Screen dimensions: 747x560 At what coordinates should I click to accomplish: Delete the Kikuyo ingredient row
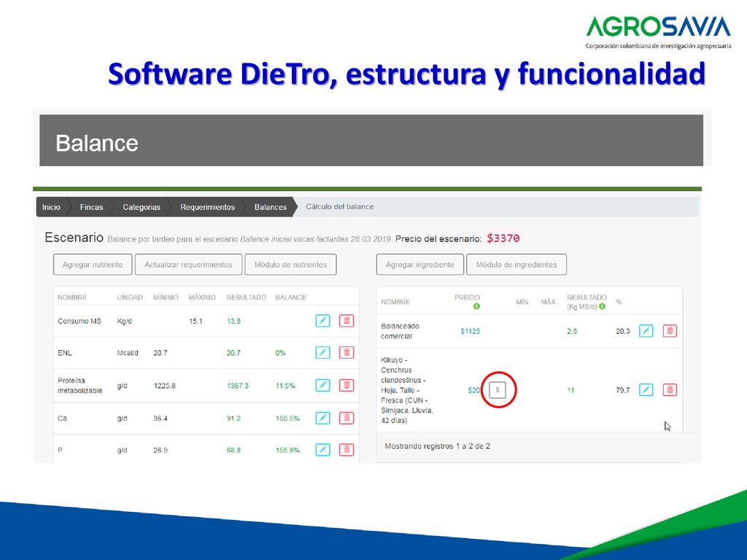[670, 389]
